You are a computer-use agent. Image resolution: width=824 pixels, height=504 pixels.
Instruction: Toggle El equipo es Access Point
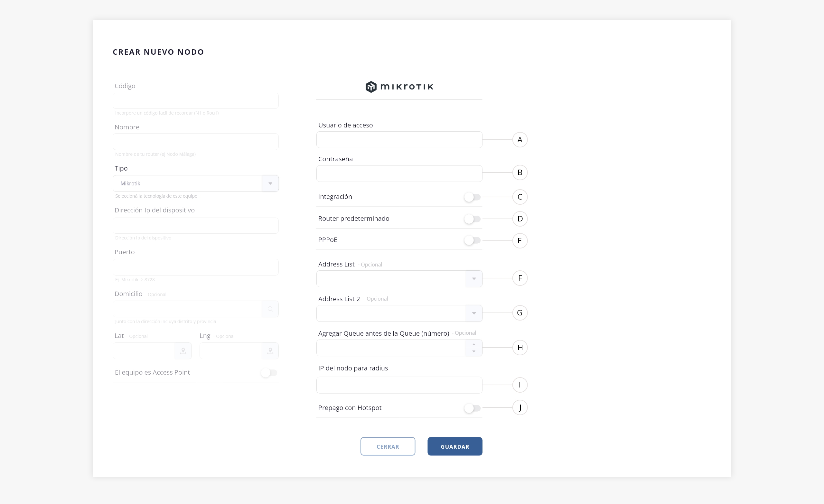[x=269, y=373]
